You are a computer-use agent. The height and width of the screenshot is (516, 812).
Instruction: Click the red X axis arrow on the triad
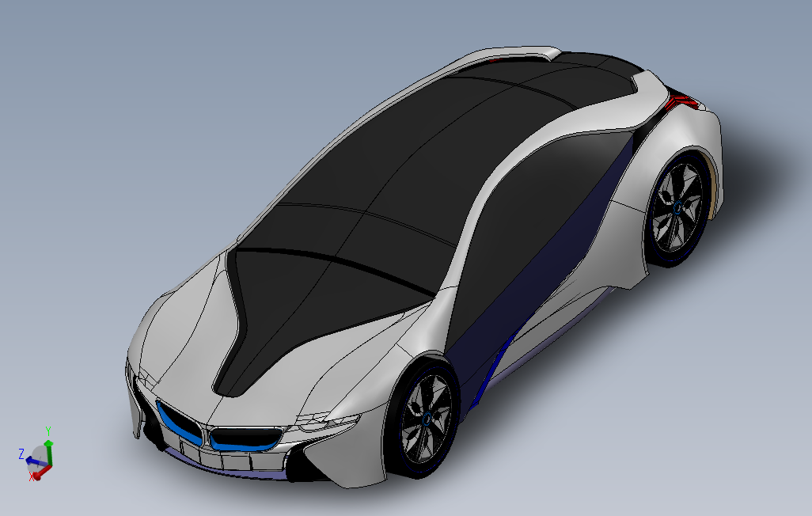click(41, 472)
